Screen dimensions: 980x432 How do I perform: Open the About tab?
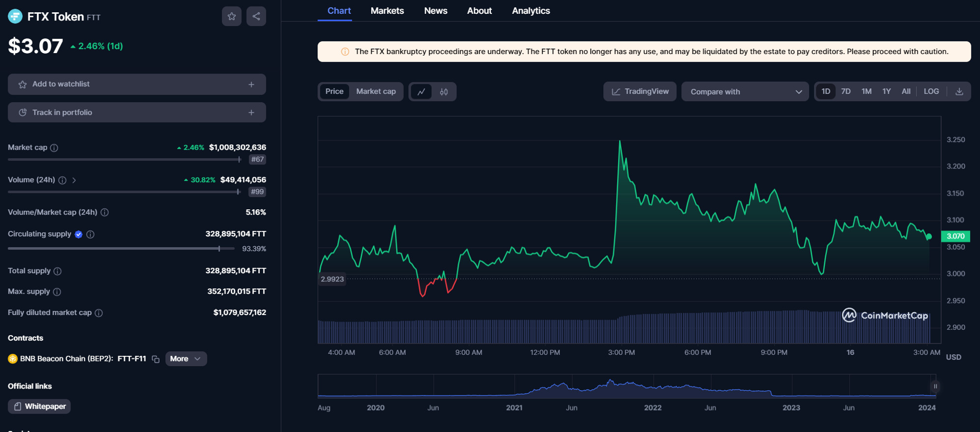click(479, 11)
